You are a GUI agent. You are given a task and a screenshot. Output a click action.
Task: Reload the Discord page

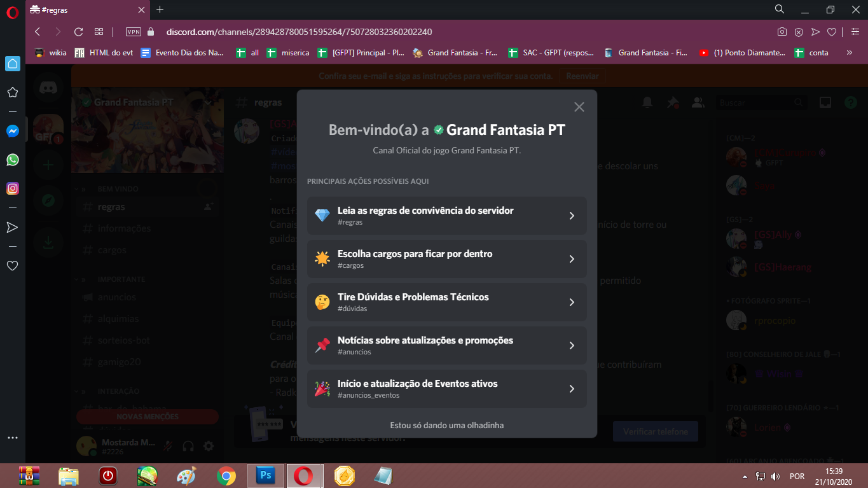(x=78, y=32)
